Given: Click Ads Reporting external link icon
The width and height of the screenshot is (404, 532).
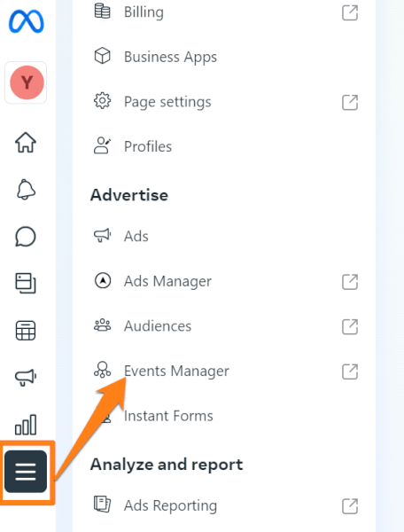Looking at the screenshot, I should click(x=350, y=506).
